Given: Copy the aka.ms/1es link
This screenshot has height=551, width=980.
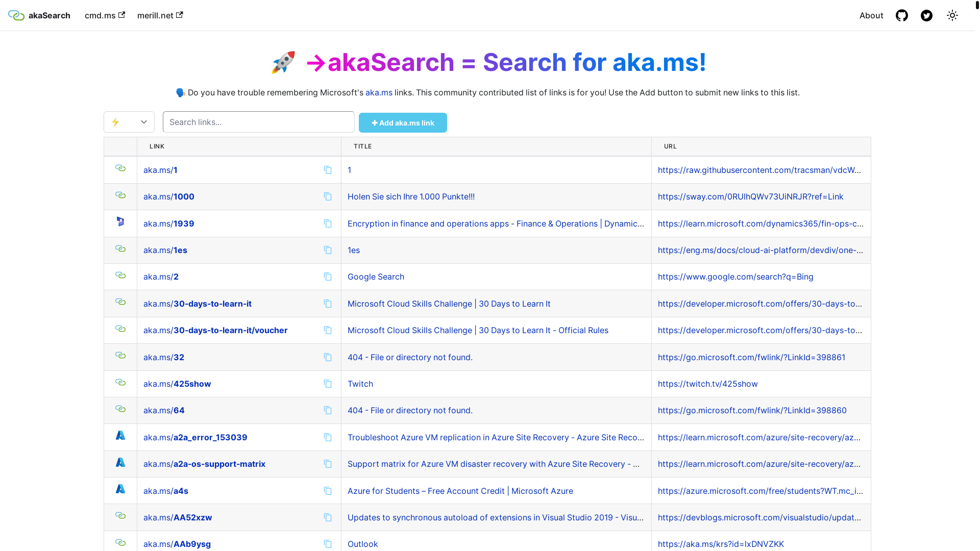Looking at the screenshot, I should pos(328,250).
